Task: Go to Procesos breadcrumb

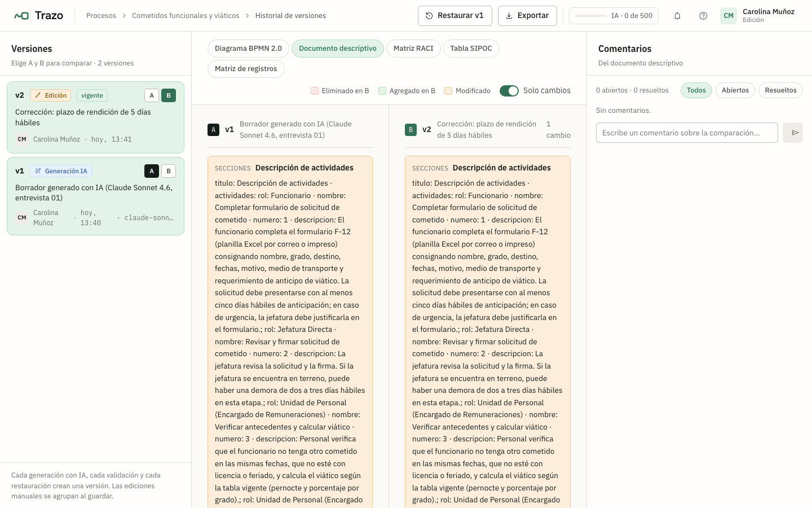Action: (x=101, y=16)
